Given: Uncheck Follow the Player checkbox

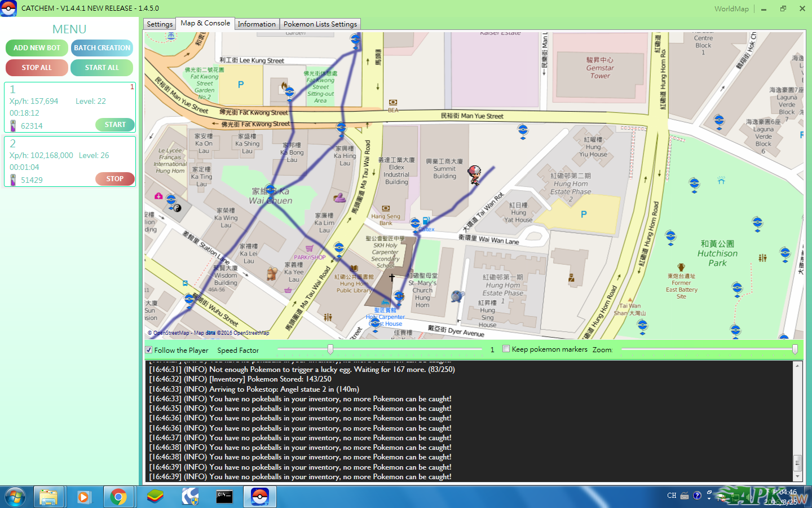Looking at the screenshot, I should (x=149, y=350).
